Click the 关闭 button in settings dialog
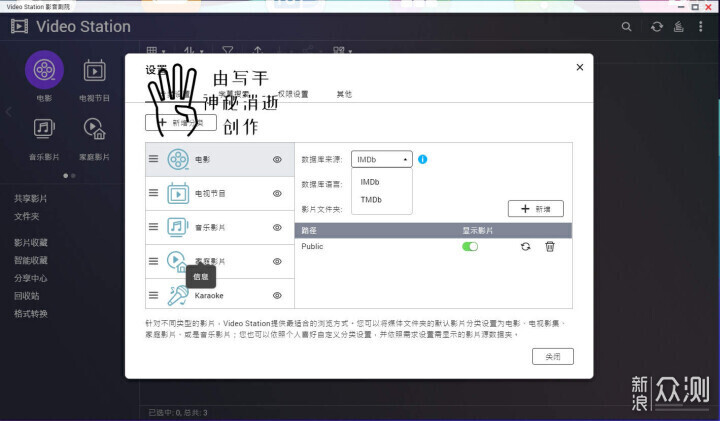The height and width of the screenshot is (421, 720). point(553,356)
